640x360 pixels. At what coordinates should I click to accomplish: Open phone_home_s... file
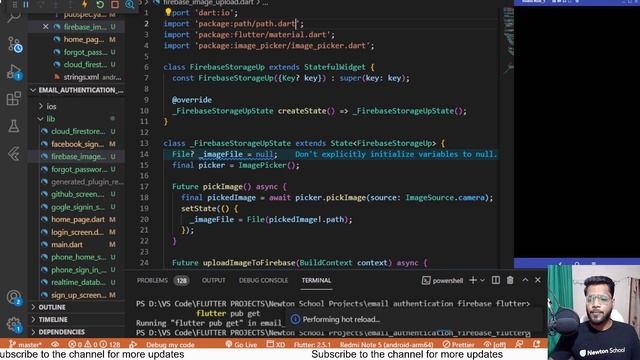(77, 257)
